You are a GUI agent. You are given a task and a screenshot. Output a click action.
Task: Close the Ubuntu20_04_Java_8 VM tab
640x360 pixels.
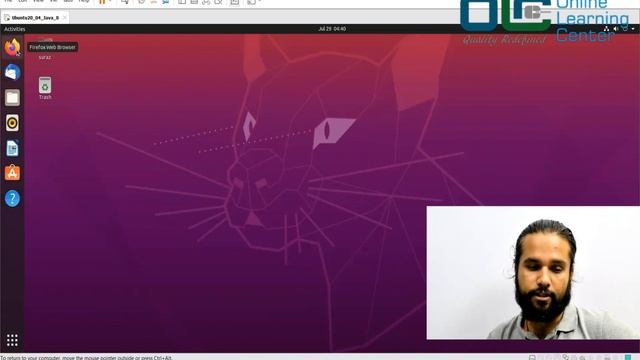(x=64, y=18)
